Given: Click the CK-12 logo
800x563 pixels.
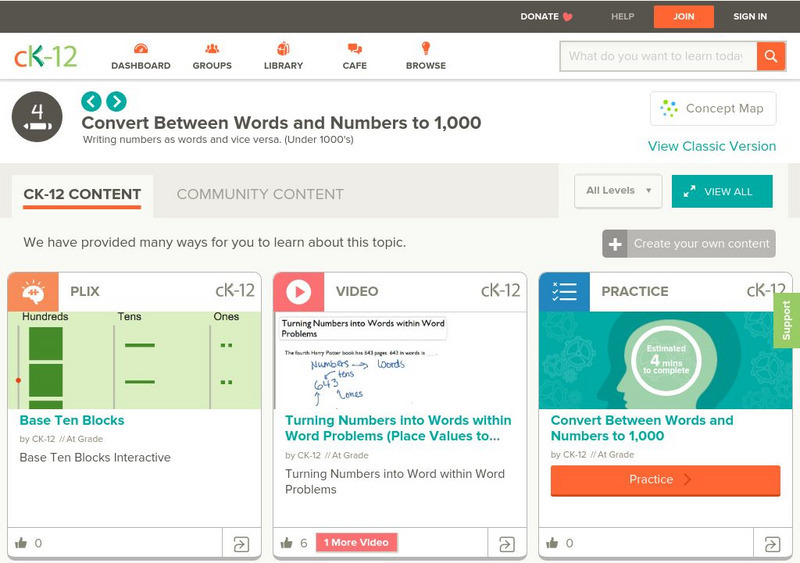Looking at the screenshot, I should click(45, 56).
